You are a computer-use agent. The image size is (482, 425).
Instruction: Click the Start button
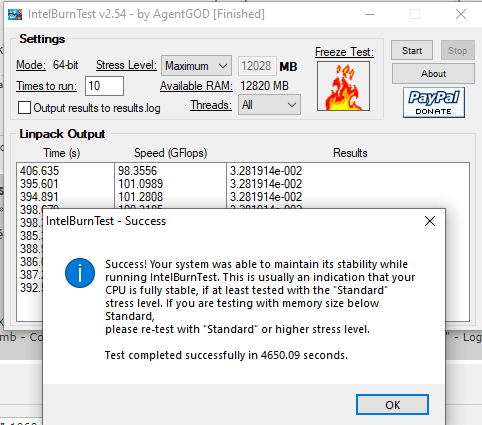[x=412, y=50]
